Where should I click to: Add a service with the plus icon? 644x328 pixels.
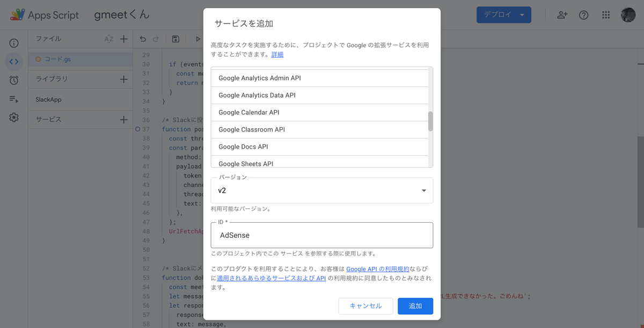point(123,120)
